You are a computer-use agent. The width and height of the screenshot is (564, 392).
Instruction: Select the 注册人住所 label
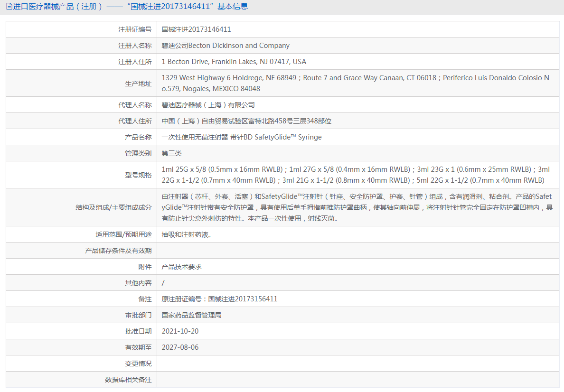tap(135, 62)
